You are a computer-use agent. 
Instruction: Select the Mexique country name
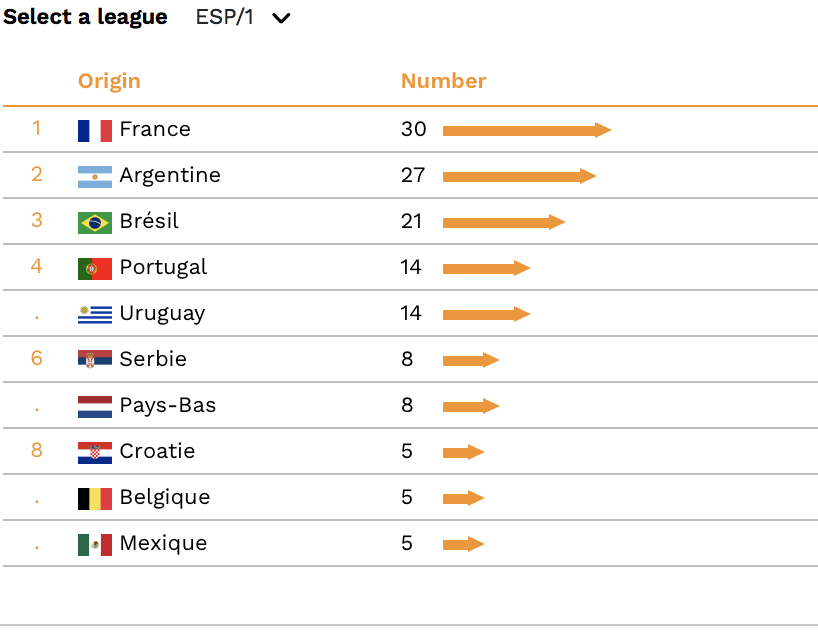(163, 544)
